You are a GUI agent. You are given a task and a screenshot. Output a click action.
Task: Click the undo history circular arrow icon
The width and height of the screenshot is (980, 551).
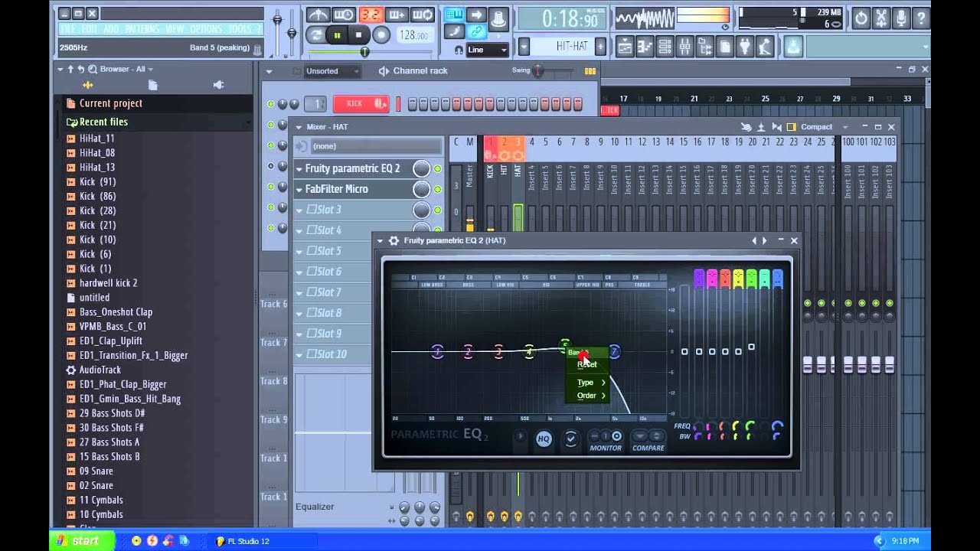tap(861, 17)
